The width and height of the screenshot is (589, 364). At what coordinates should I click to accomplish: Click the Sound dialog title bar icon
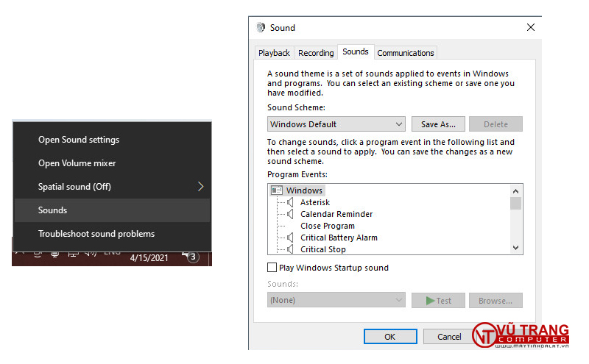point(261,27)
